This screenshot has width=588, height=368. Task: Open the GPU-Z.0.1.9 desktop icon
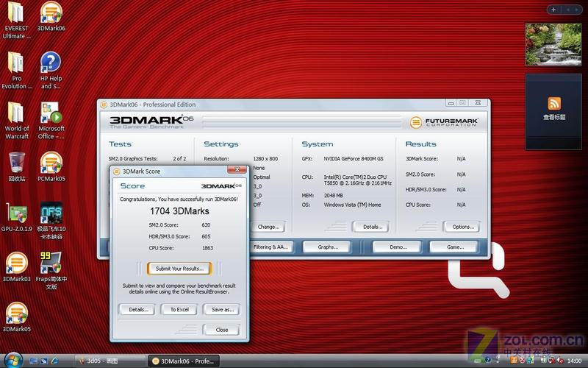pyautogui.click(x=16, y=217)
